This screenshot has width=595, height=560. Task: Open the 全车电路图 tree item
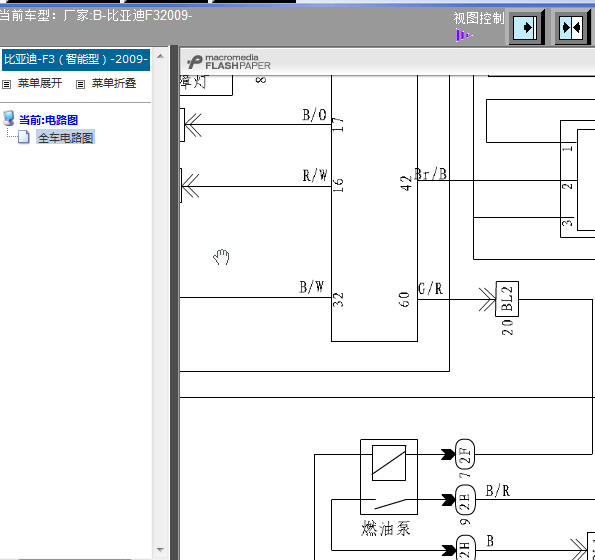(x=65, y=137)
